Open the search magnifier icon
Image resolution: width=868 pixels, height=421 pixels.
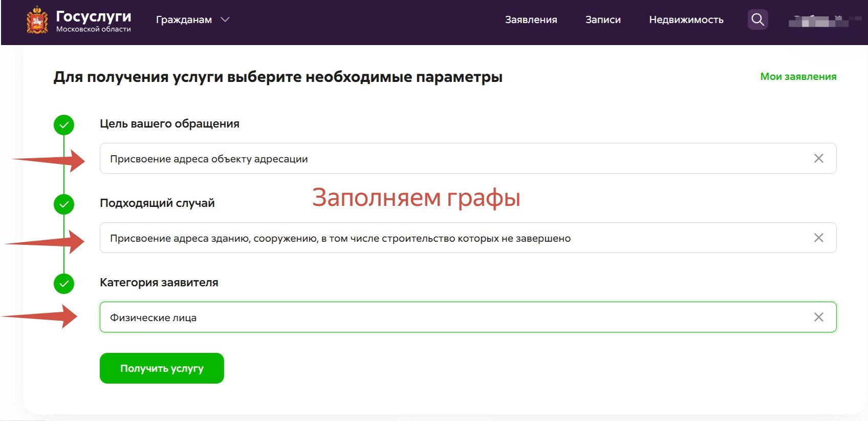point(757,19)
